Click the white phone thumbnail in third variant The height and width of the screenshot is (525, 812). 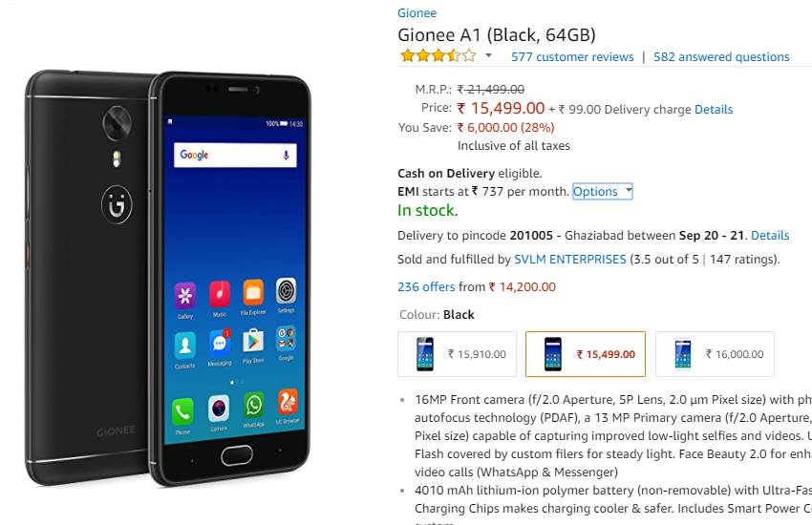683,354
